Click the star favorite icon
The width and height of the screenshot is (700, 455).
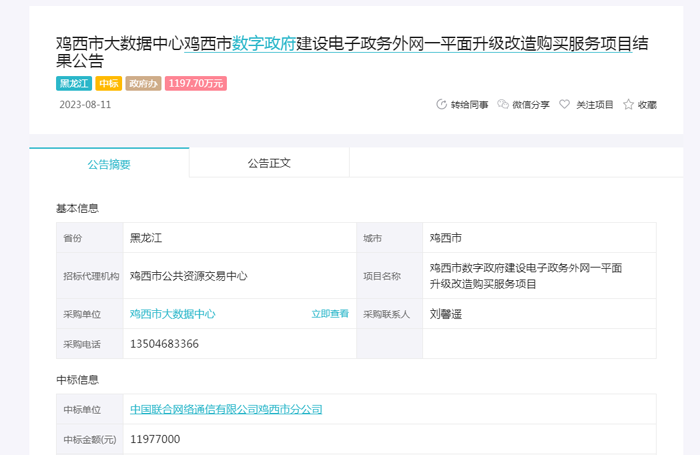point(629,104)
